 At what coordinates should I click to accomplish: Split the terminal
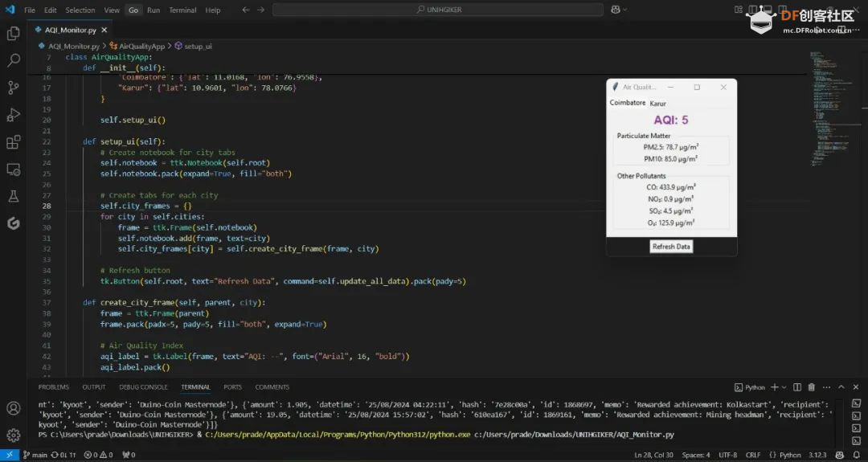tap(797, 387)
